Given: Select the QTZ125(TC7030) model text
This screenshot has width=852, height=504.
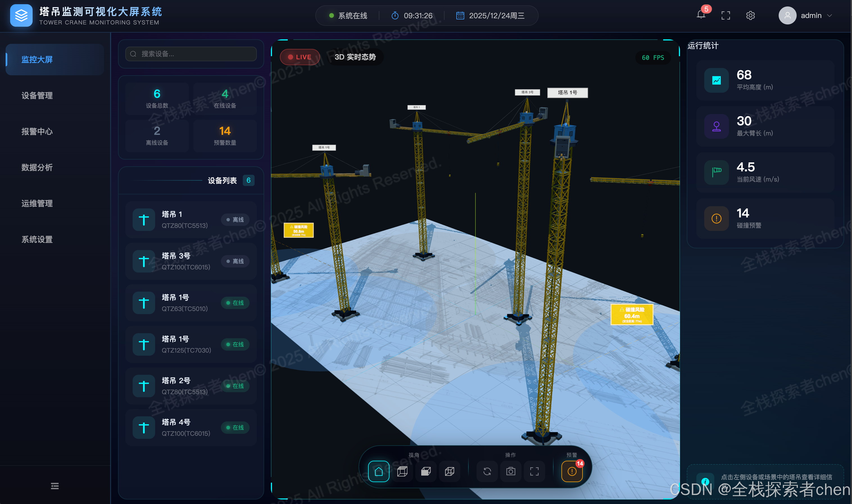Looking at the screenshot, I should point(186,350).
